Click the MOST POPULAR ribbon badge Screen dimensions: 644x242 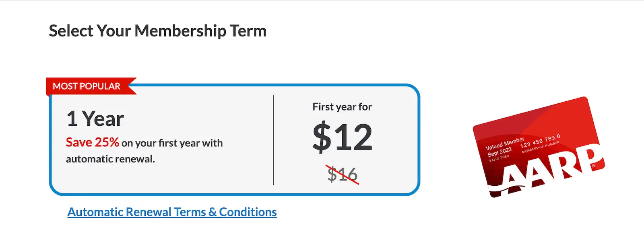(x=87, y=86)
